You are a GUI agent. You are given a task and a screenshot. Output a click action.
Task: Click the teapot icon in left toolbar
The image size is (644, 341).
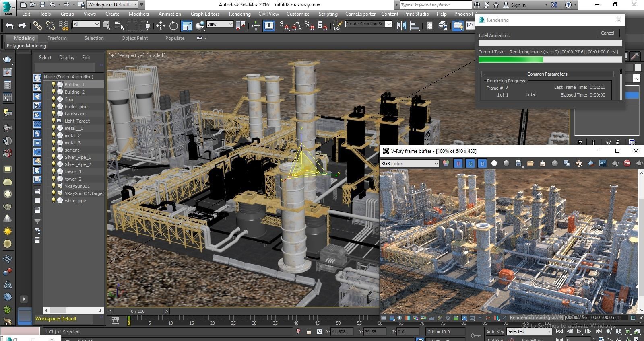tap(7, 60)
